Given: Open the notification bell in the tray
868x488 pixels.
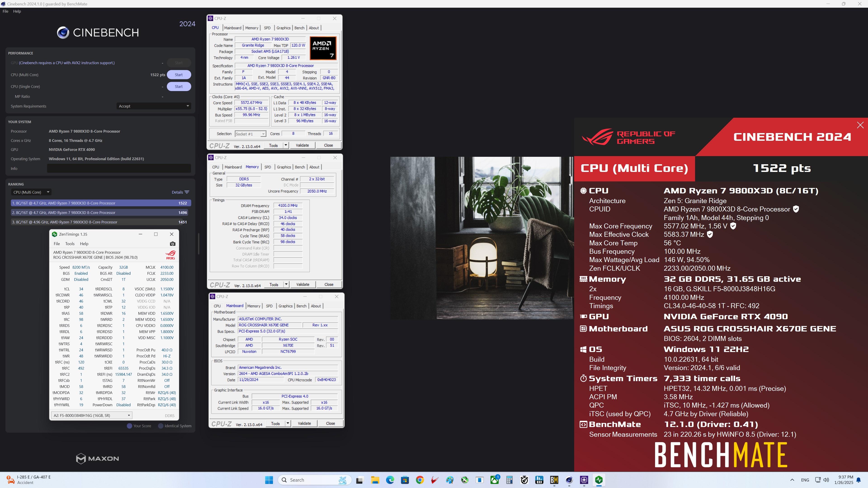Looking at the screenshot, I should (859, 480).
